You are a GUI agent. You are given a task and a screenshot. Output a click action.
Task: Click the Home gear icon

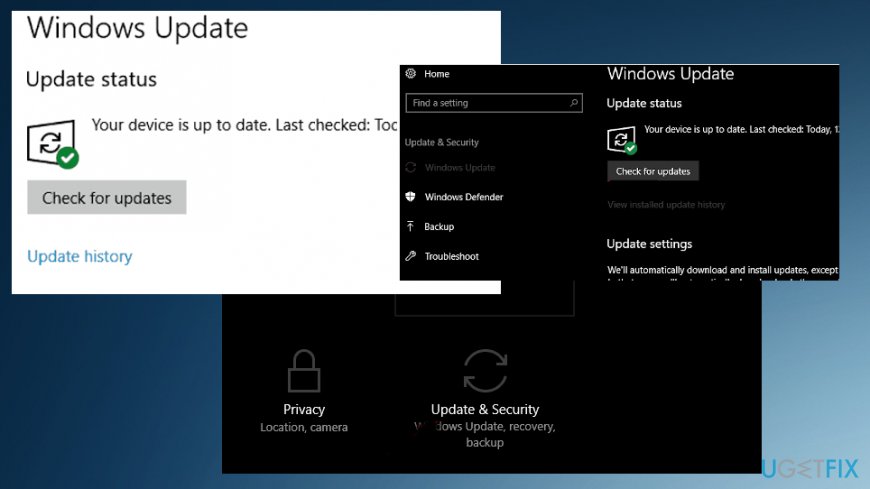pos(411,73)
